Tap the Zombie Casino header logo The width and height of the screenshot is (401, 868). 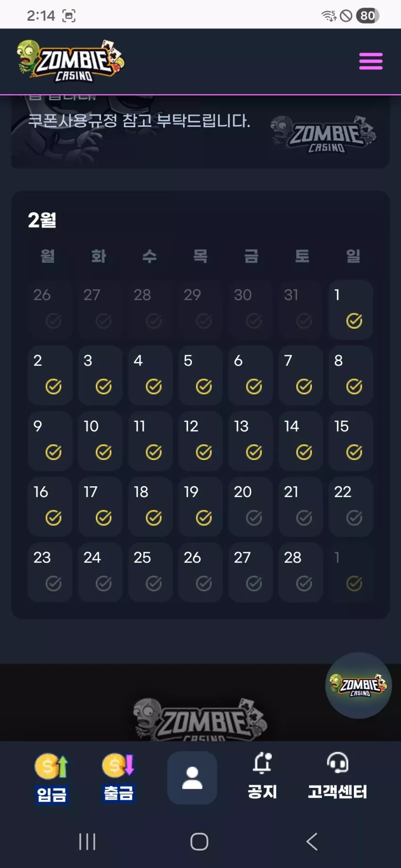coord(71,61)
